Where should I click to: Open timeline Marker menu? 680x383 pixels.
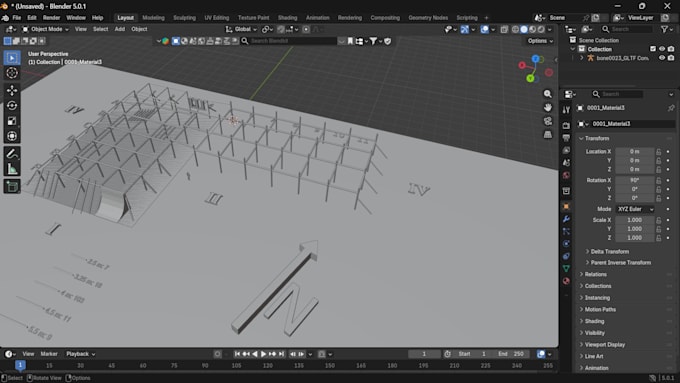pyautogui.click(x=49, y=354)
